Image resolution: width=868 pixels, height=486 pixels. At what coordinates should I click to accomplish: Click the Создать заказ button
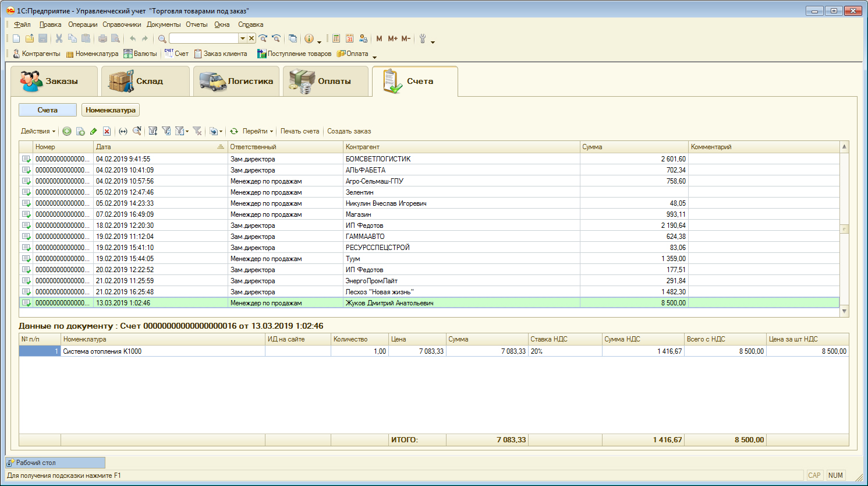pos(349,131)
